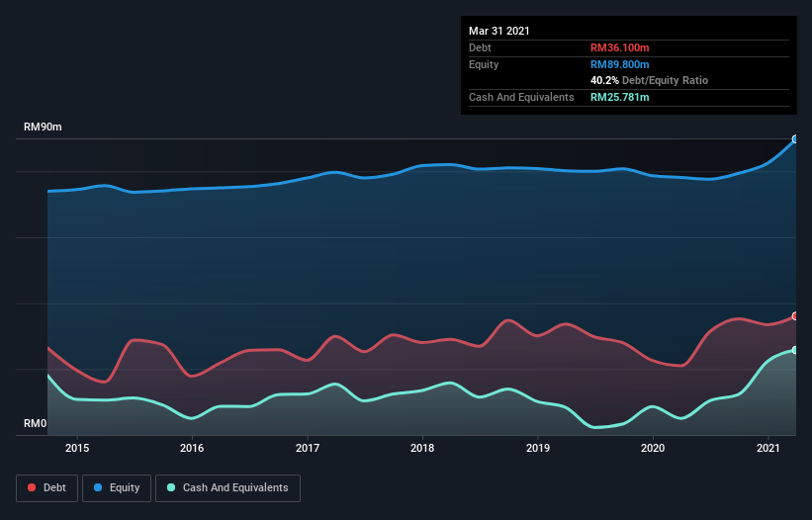Click the blue Equity endpoint marker
The width and height of the screenshot is (812, 520).
coord(795,139)
